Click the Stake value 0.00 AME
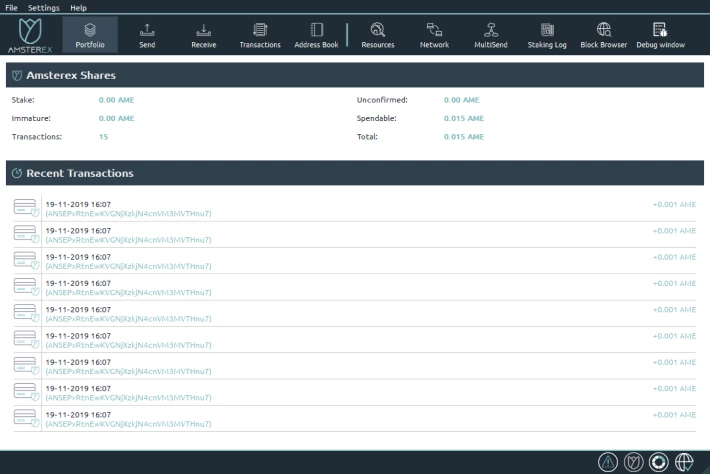This screenshot has height=474, width=710. tap(116, 100)
